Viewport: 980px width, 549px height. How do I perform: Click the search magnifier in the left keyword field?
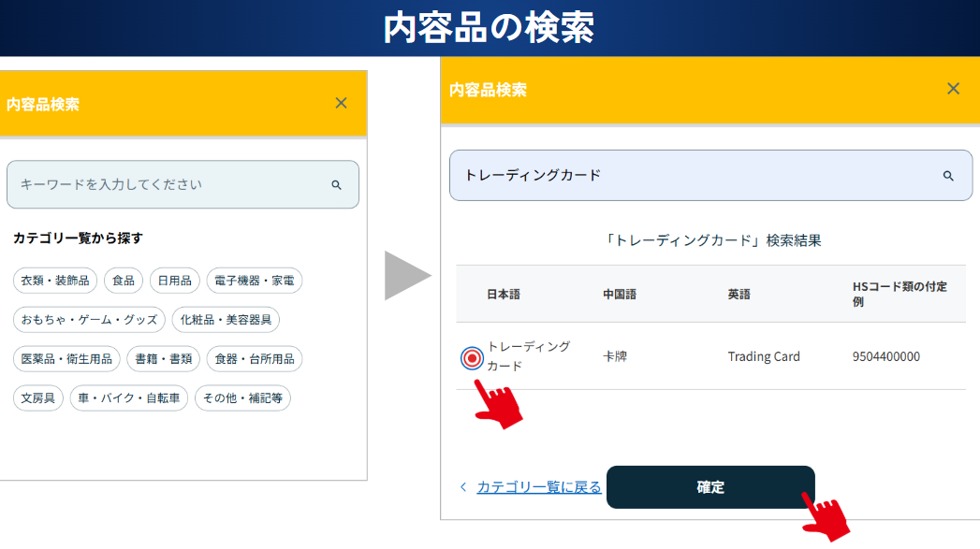click(337, 185)
